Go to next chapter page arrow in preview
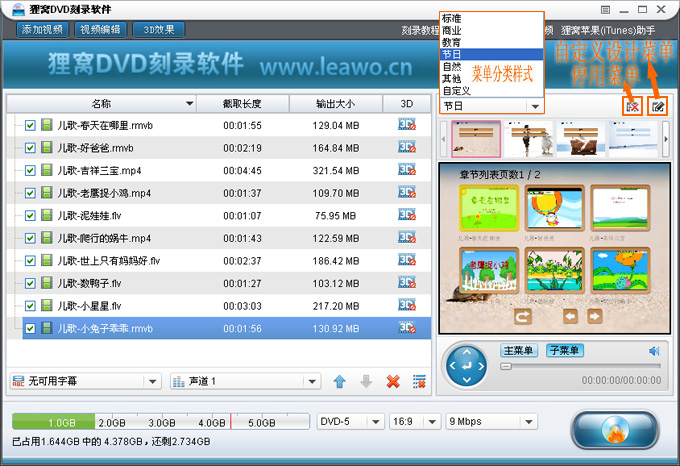Viewport: 680px width, 466px height. pos(595,316)
